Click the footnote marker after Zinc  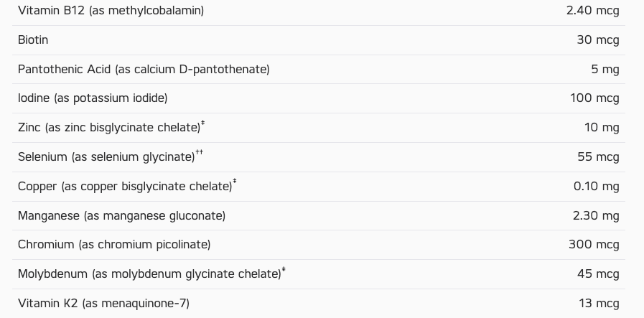[x=203, y=124]
